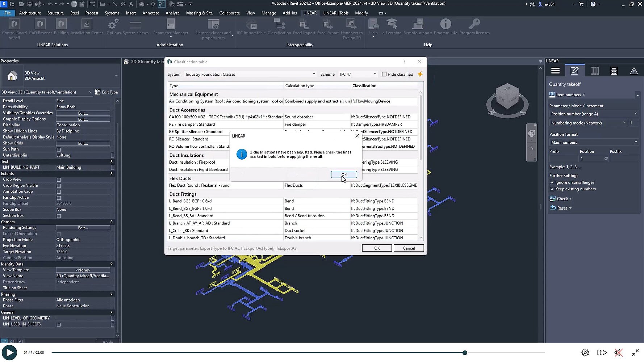Viewport: 644px width, 362px height.
Task: Toggle Annotation Crop checkbox
Action: pos(59,192)
